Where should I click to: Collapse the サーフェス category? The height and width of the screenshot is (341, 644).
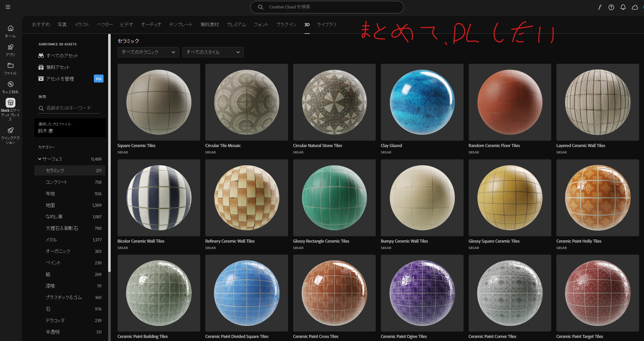click(x=40, y=159)
